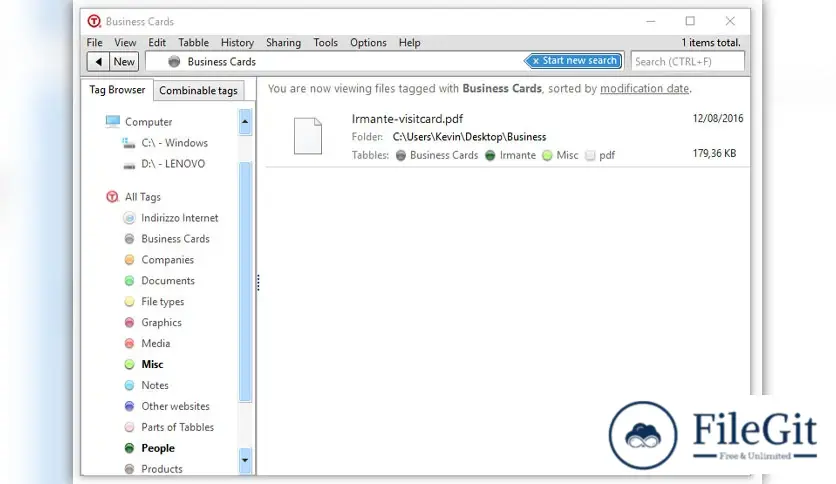The height and width of the screenshot is (484, 836).
Task: Click the modification date sort link
Action: point(645,88)
